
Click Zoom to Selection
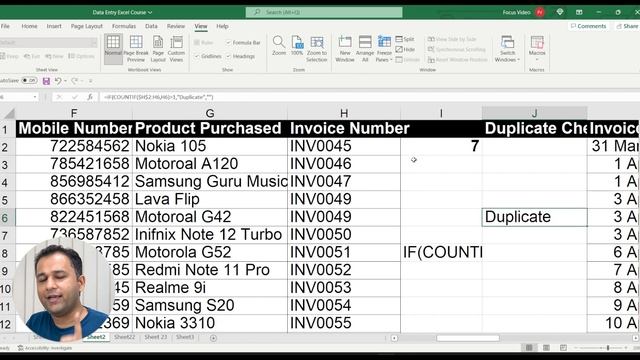317,48
